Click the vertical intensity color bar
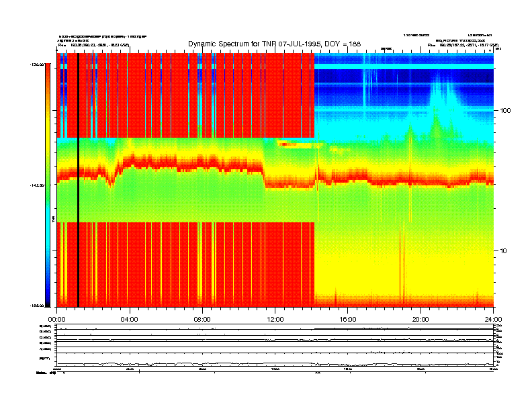The image size is (532, 411). click(48, 185)
